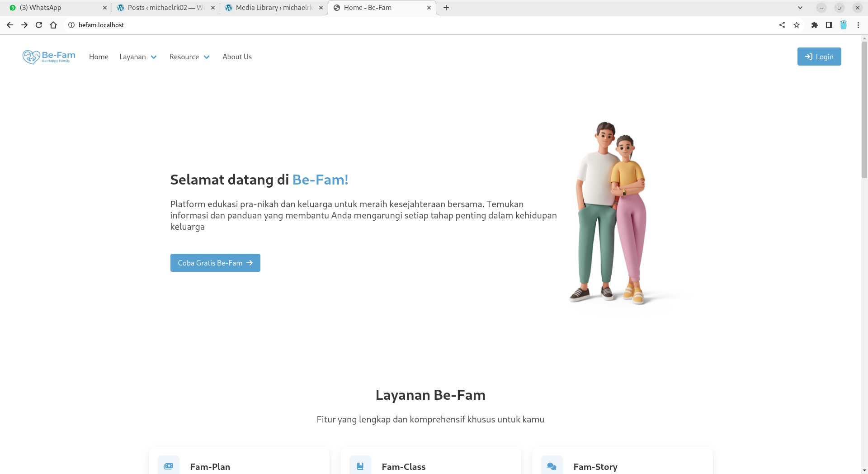Open the tab search chevron dropdown
This screenshot has height=474, width=868.
click(800, 8)
